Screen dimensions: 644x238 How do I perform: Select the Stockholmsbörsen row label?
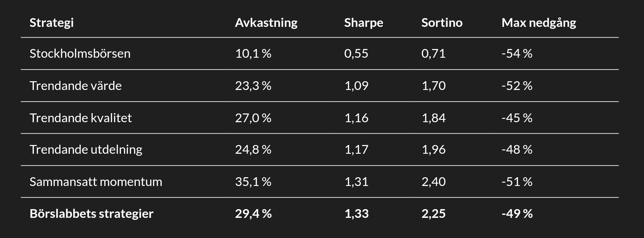pos(80,54)
